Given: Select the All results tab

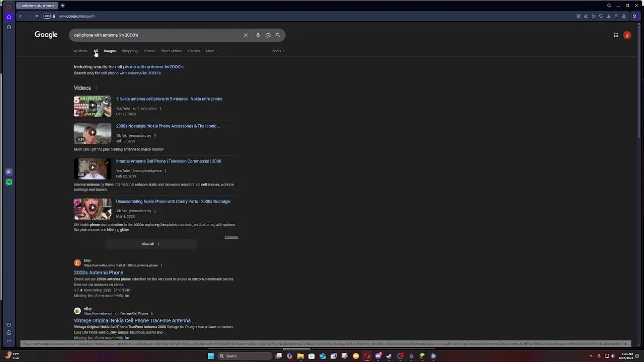Looking at the screenshot, I should [x=96, y=51].
